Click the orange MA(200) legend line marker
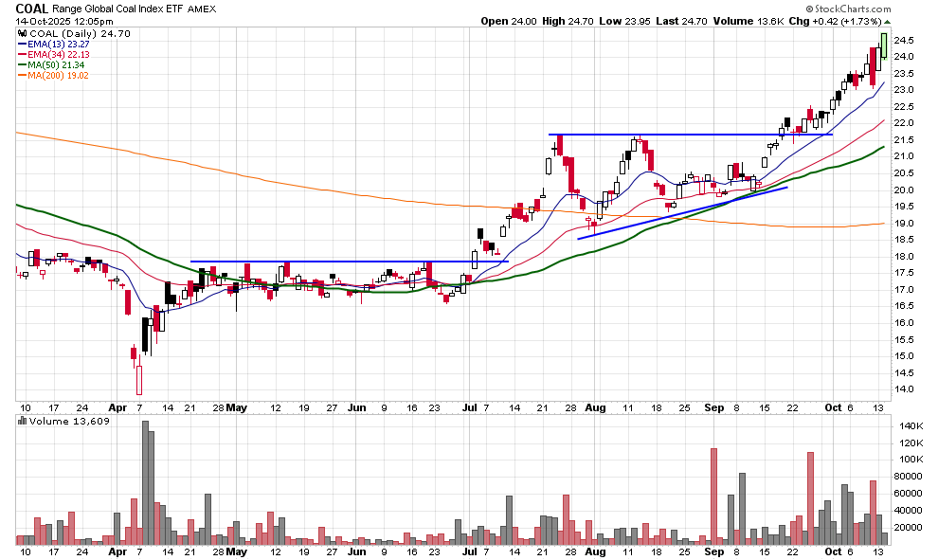 (24, 76)
